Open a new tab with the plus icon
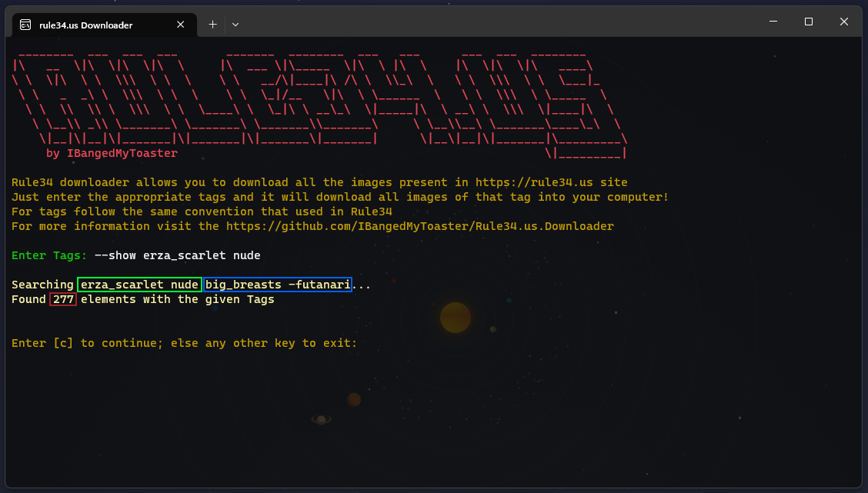 pyautogui.click(x=212, y=24)
